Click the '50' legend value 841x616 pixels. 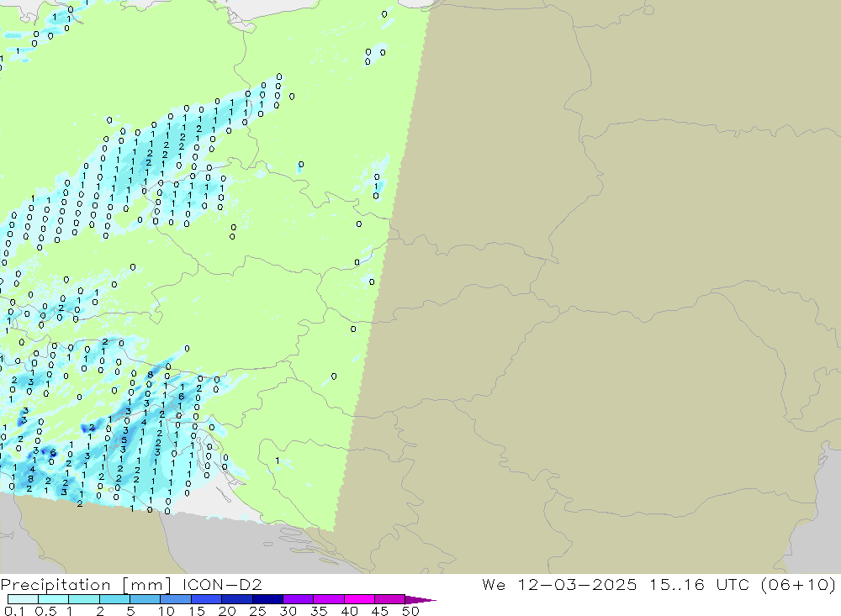[x=410, y=611]
